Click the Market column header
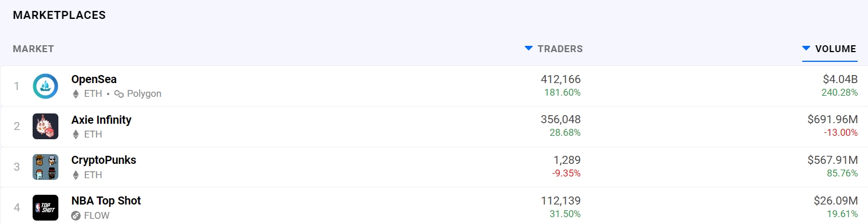868x224 pixels. coord(33,49)
